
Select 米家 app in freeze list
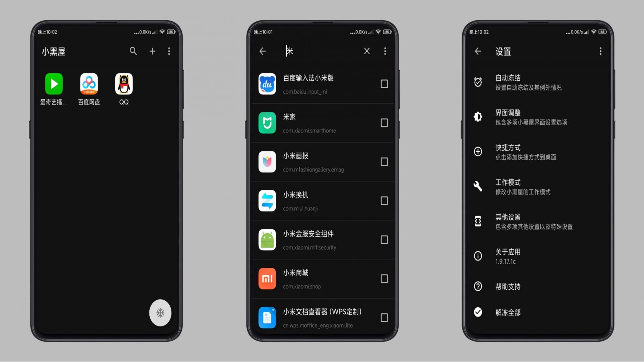point(383,123)
